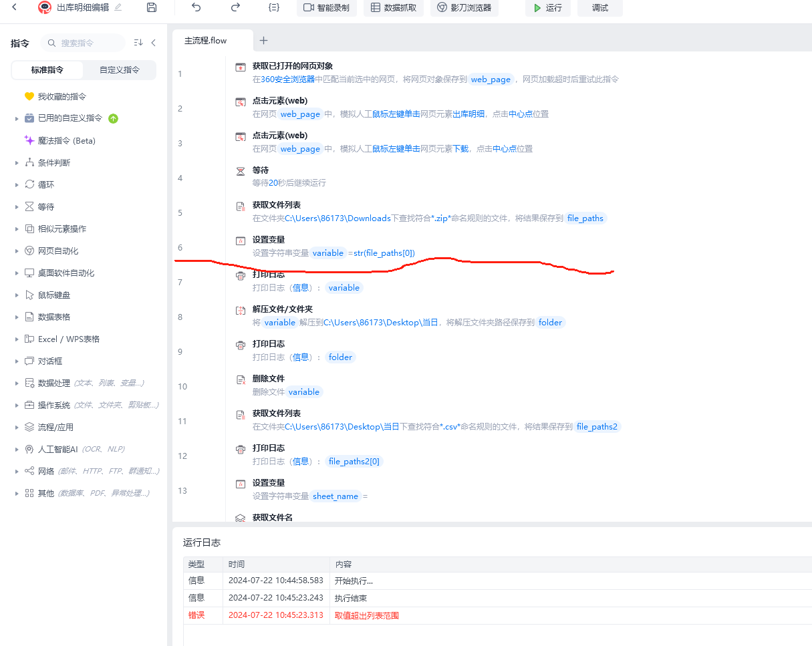Image resolution: width=812 pixels, height=646 pixels.
Task: Click the 调试 button
Action: 600,8
